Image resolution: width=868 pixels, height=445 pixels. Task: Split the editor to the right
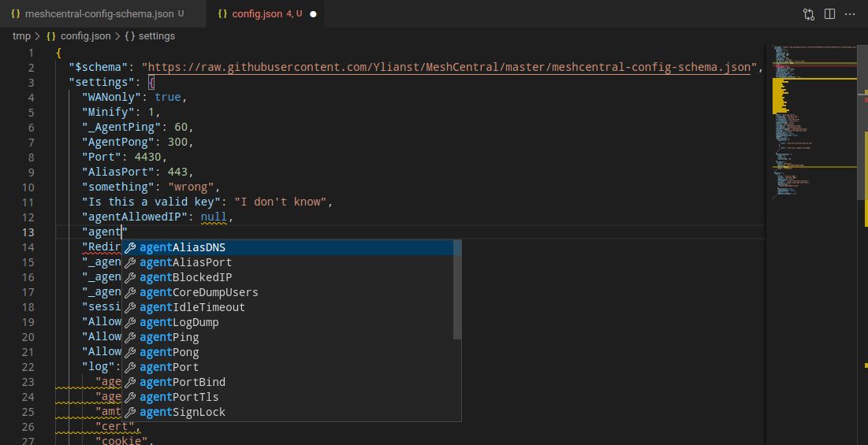point(829,14)
